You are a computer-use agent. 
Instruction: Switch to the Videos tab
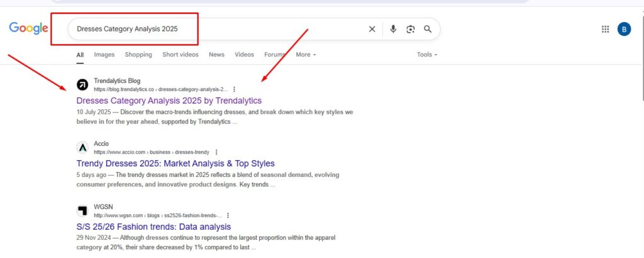245,55
